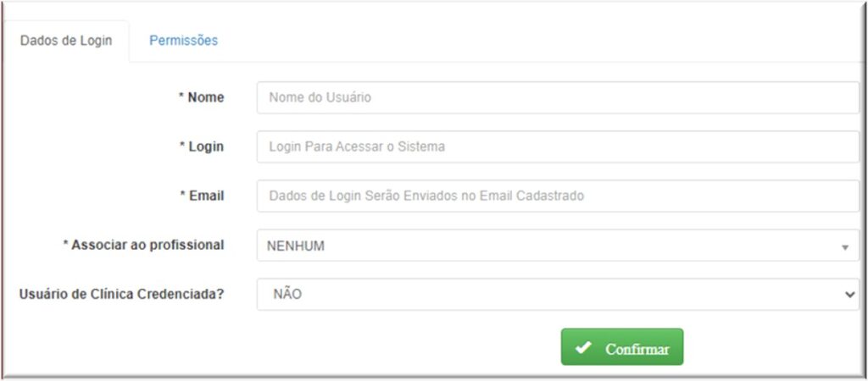Image resolution: width=868 pixels, height=381 pixels.
Task: Select the Dados de Login tab
Action: click(x=66, y=41)
